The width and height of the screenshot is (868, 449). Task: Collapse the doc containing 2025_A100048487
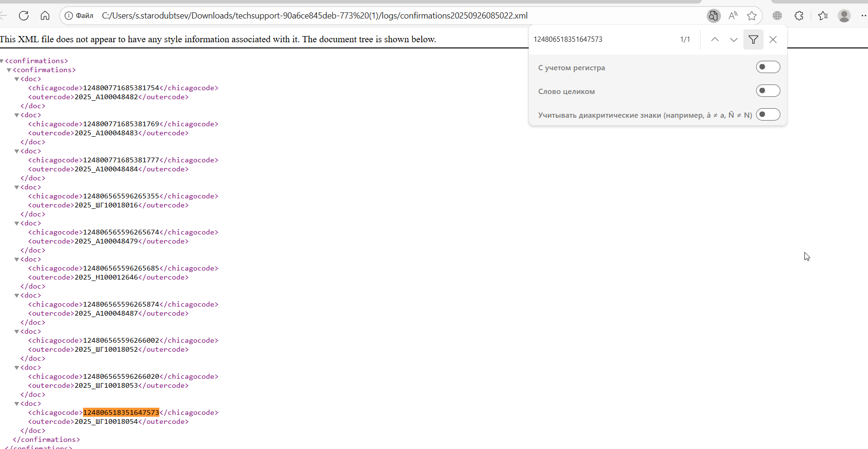(17, 296)
